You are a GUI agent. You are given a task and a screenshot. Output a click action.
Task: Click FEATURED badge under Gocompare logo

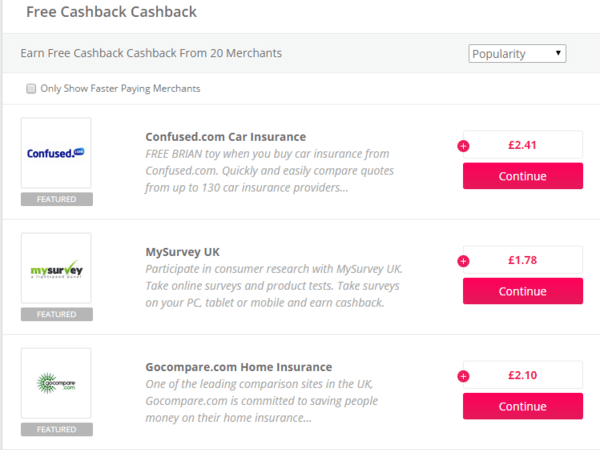[56, 429]
